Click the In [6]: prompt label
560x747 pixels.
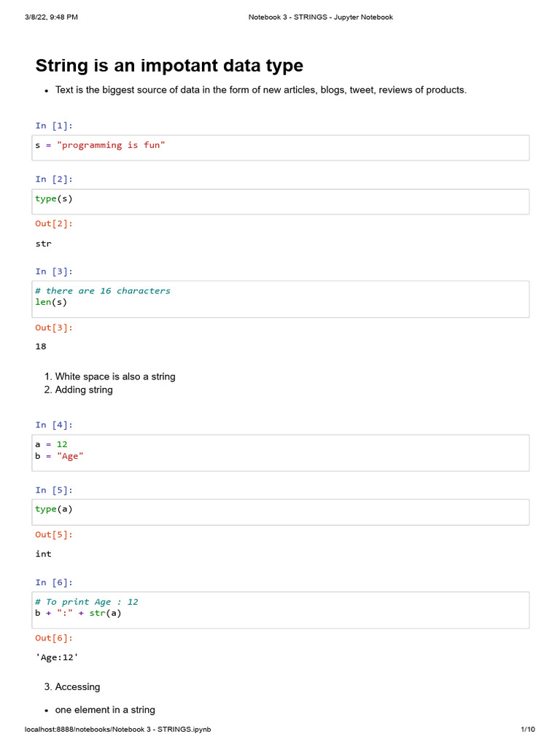tap(54, 583)
